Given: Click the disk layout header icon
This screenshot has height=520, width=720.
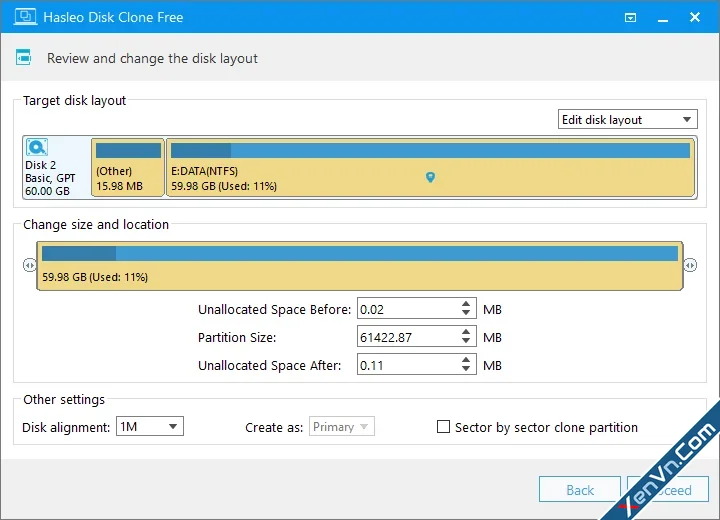Looking at the screenshot, I should point(23,57).
